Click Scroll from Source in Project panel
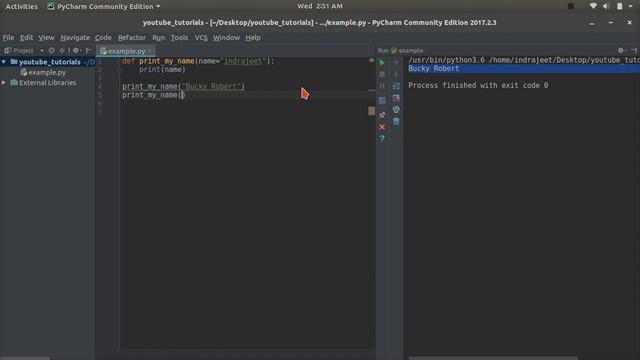640x360 pixels. (x=52, y=51)
